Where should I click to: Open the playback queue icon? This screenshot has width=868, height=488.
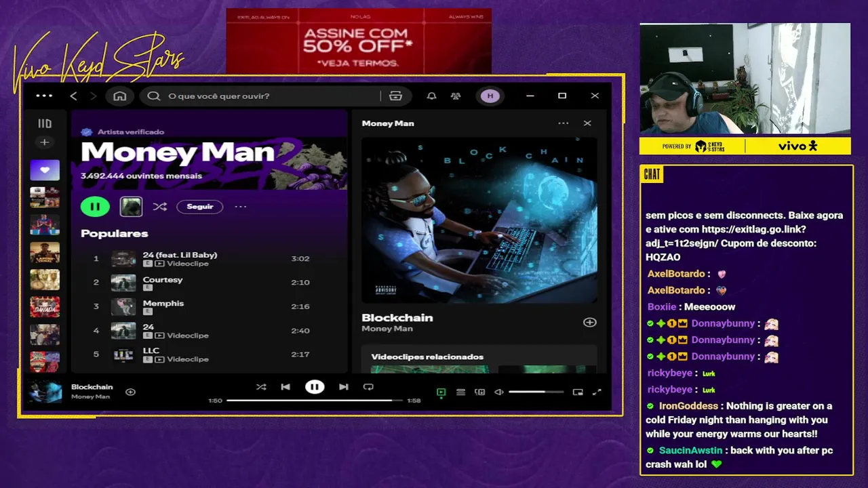click(460, 392)
